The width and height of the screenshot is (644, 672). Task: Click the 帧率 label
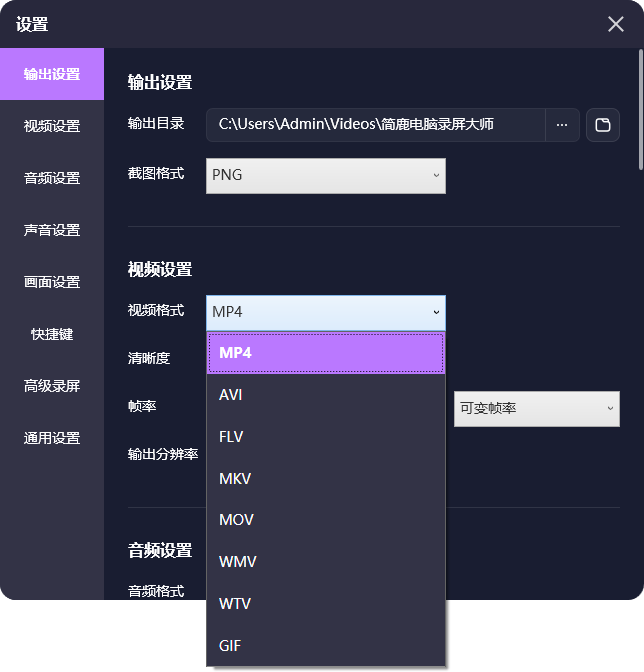pos(142,406)
